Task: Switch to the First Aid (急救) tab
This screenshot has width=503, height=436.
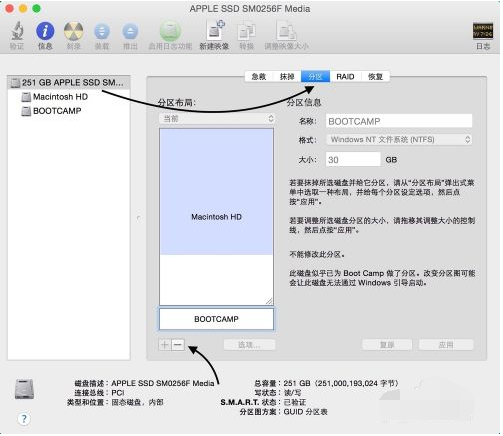Action: click(259, 77)
